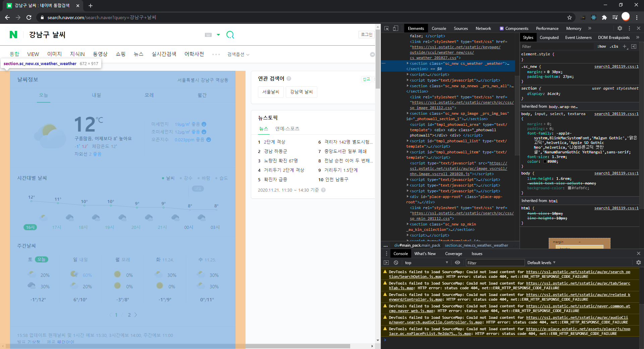
Task: Show console sidebar icon
Action: [386, 263]
